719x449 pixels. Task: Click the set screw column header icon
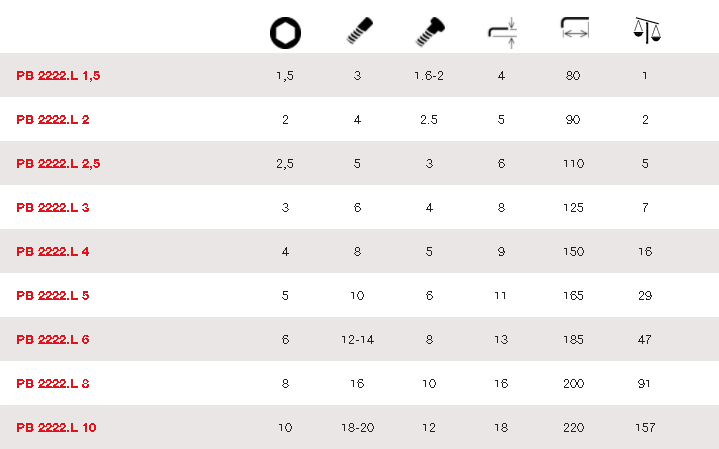[x=357, y=32]
